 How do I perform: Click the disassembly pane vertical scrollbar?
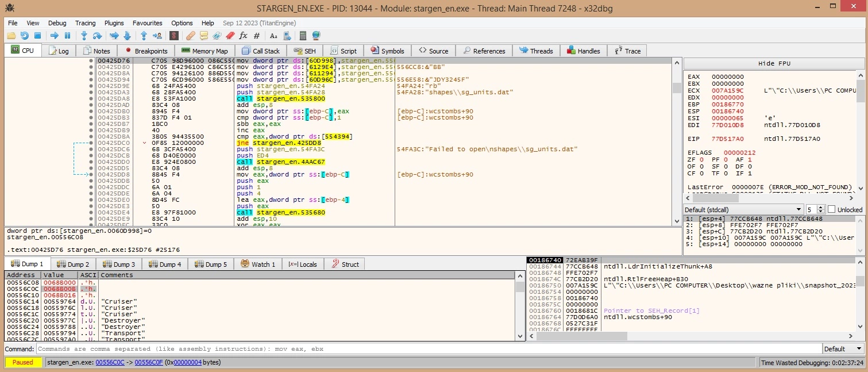pos(677,141)
